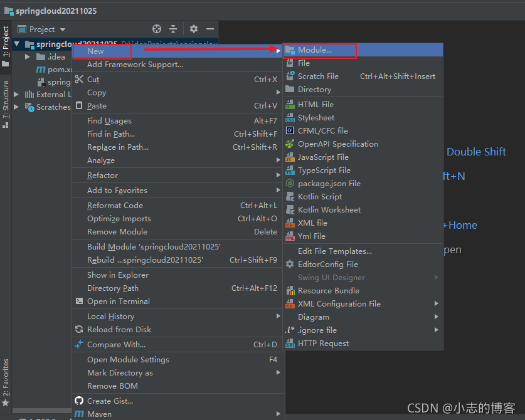Click the locate/select opened file target icon

click(157, 29)
